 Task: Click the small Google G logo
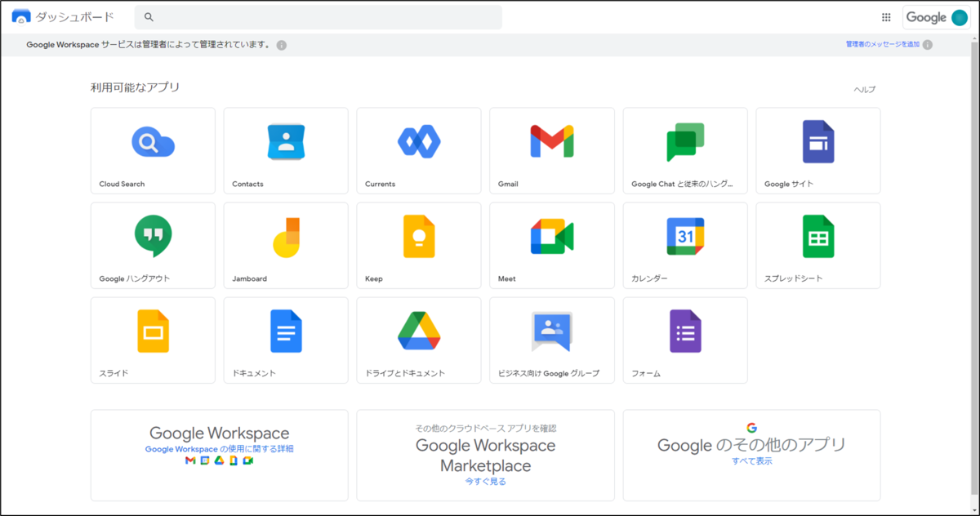[751, 428]
